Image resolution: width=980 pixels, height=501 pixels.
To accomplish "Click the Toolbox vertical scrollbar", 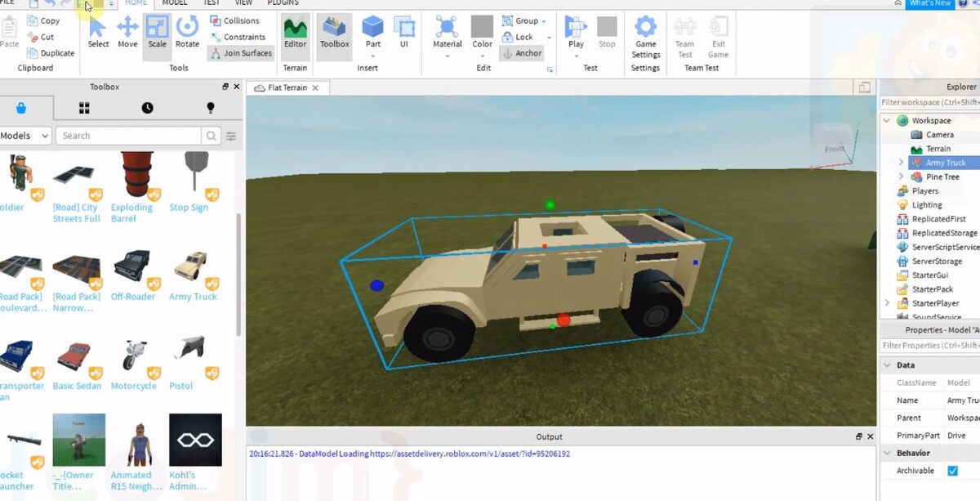I will 238,275.
